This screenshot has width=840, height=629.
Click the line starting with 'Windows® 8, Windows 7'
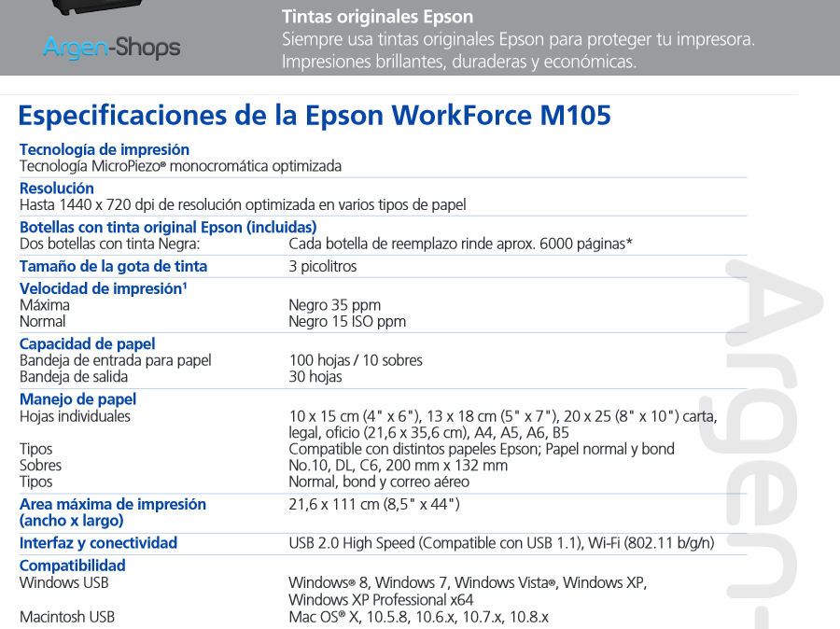coord(468,582)
